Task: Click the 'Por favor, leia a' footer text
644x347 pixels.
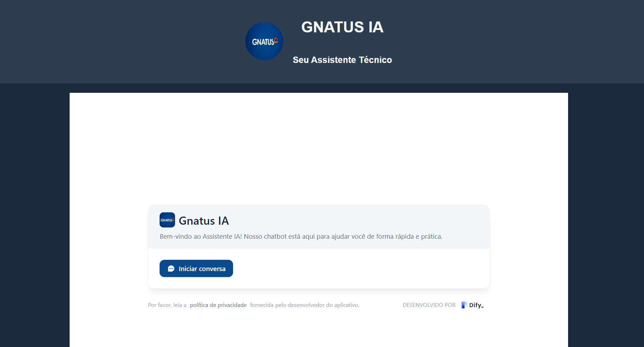Action: pos(167,305)
